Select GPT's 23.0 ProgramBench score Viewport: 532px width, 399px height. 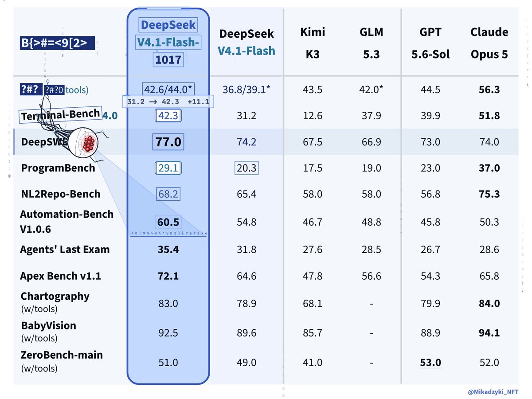point(430,168)
